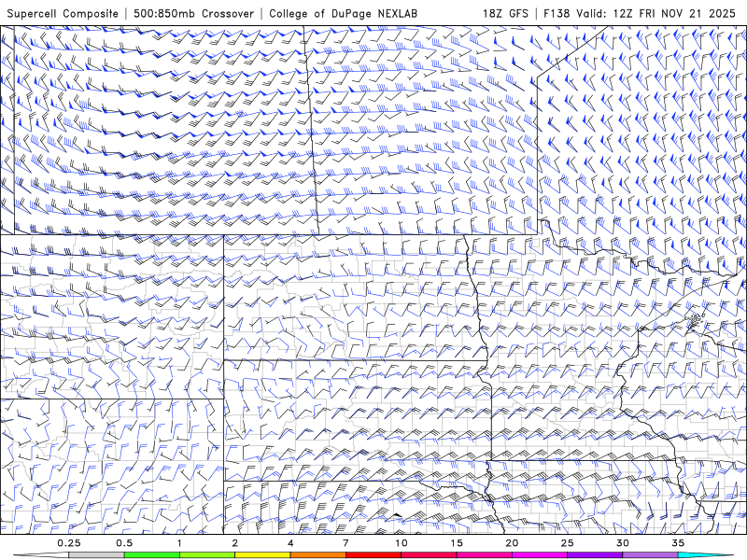Image resolution: width=747 pixels, height=560 pixels.
Task: Click the 0.5 scale label
Action: 124,543
